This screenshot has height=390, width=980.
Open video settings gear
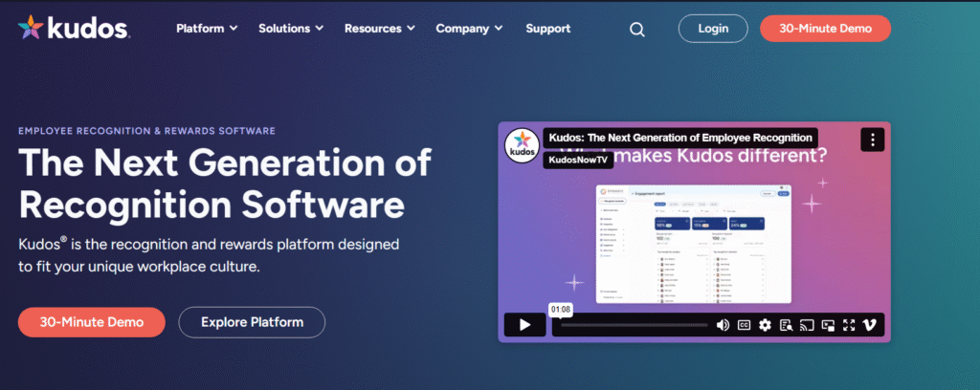point(765,324)
